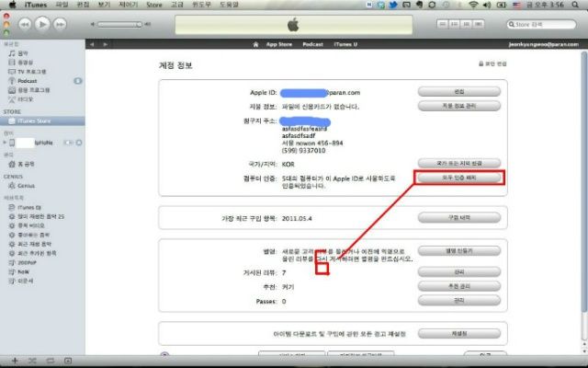Click the store forward arrow

[106, 44]
